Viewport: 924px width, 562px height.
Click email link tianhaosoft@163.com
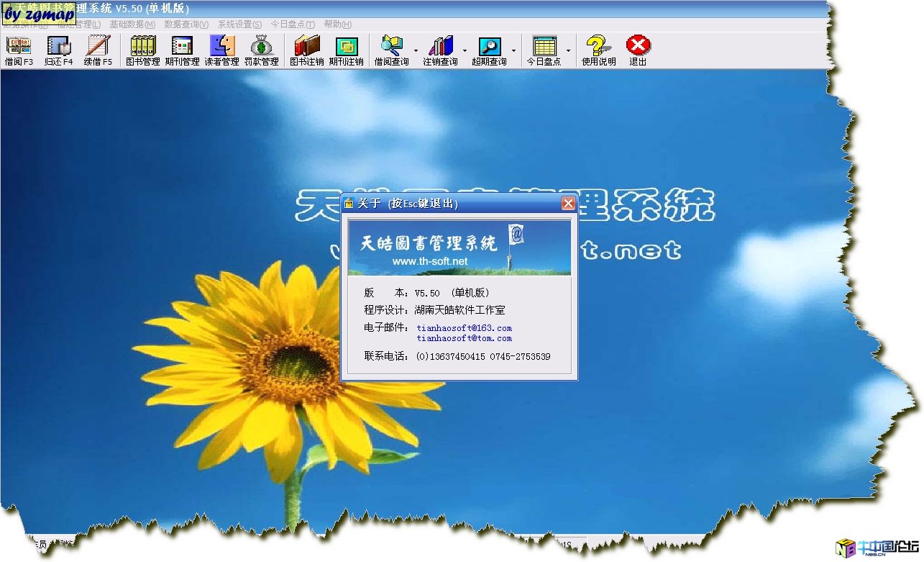pyautogui.click(x=464, y=328)
